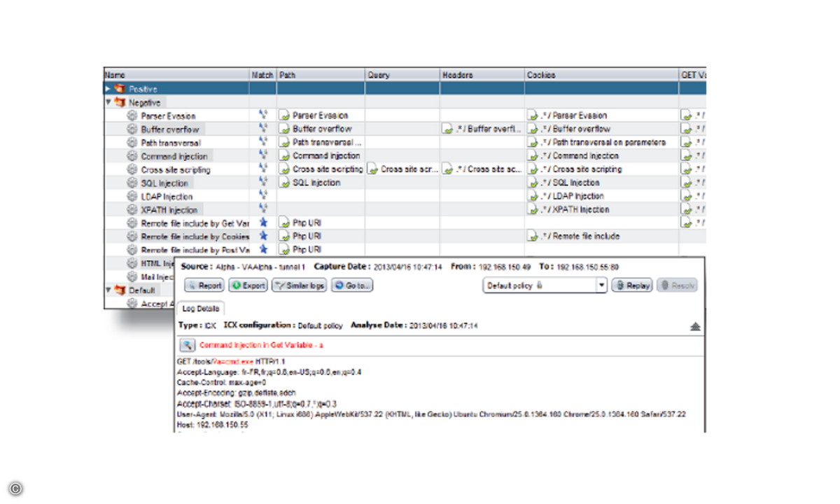The width and height of the screenshot is (840, 504).
Task: Click the gear icon beside XPATH Injection
Action: coord(132,209)
